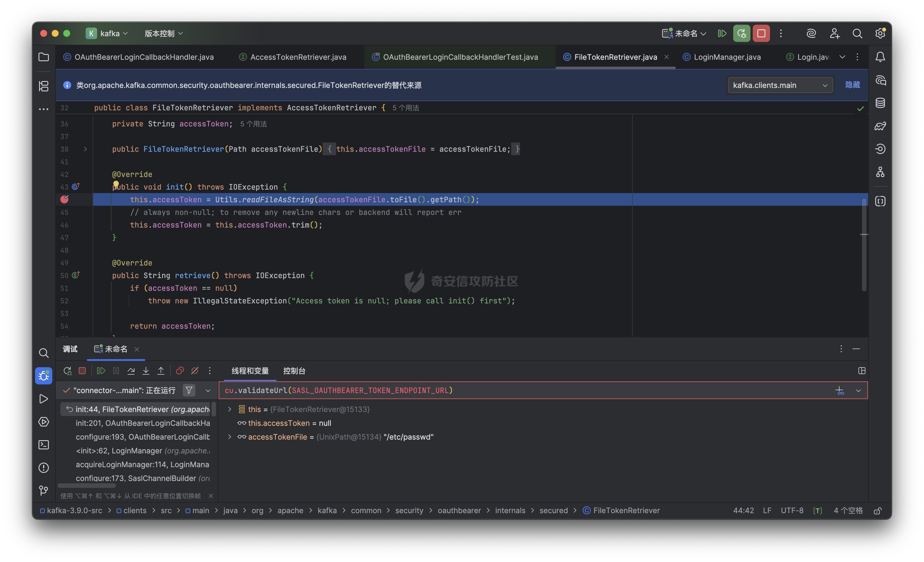Open View Breakpoints in debug toolbar
This screenshot has width=924, height=562.
pos(180,371)
